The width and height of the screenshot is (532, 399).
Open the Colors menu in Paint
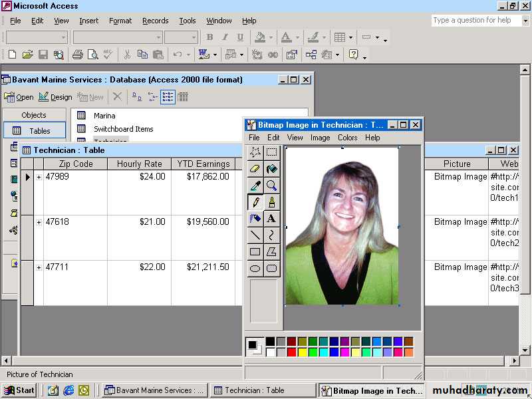(347, 138)
